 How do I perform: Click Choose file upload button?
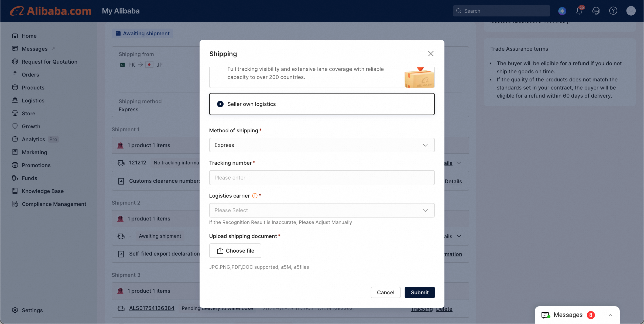click(235, 251)
